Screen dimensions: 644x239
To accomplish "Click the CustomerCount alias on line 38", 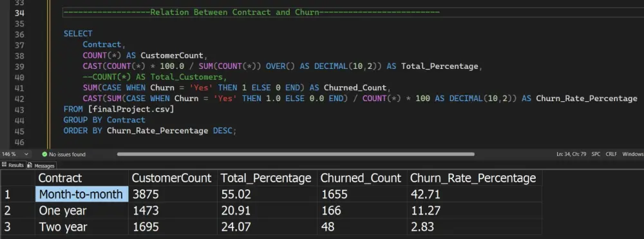I will click(172, 55).
